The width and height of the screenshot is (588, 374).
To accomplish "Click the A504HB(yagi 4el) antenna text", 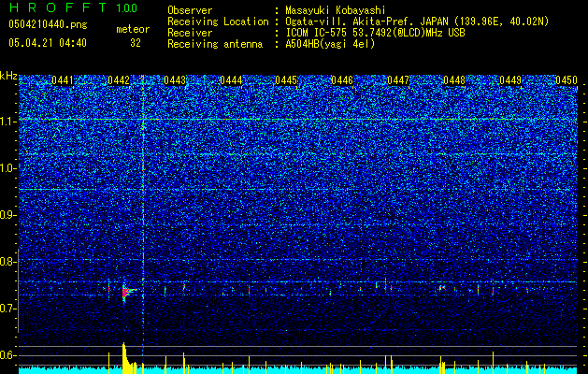I will (x=330, y=44).
